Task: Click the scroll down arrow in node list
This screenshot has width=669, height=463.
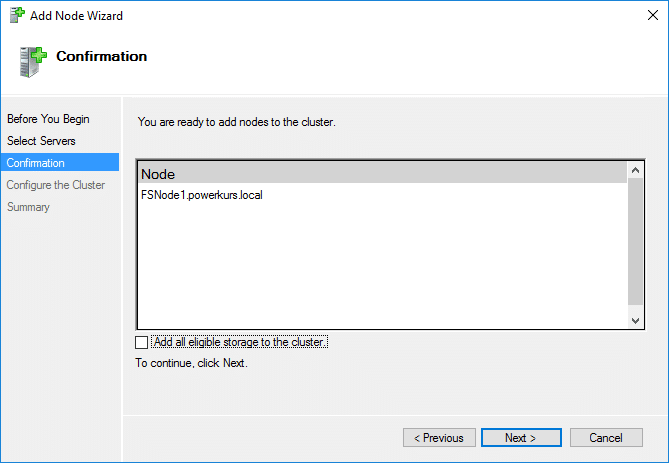Action: tap(635, 320)
